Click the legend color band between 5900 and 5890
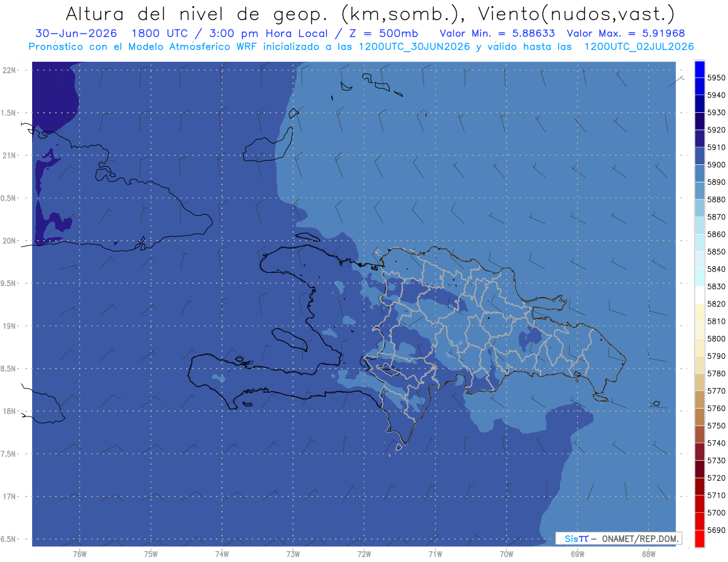The height and width of the screenshot is (562, 728). [699, 173]
